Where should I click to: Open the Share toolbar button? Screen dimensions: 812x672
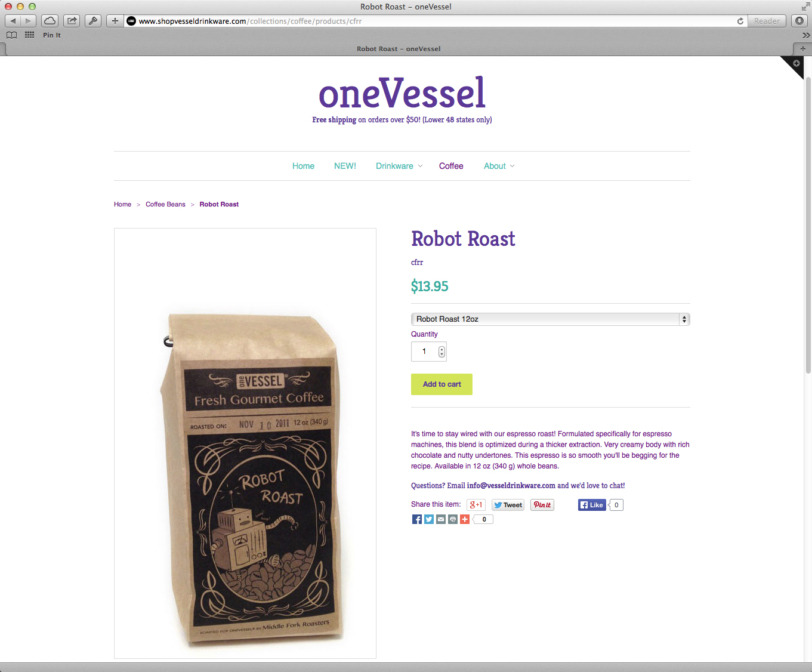pos(72,21)
